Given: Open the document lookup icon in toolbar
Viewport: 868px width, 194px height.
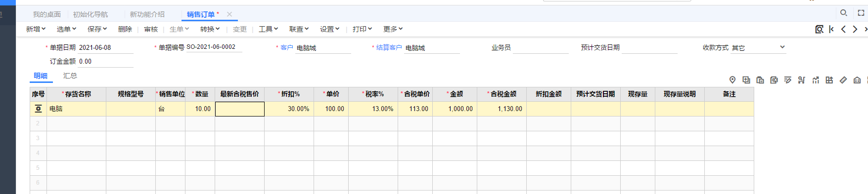Looking at the screenshot, I should pyautogui.click(x=820, y=29).
